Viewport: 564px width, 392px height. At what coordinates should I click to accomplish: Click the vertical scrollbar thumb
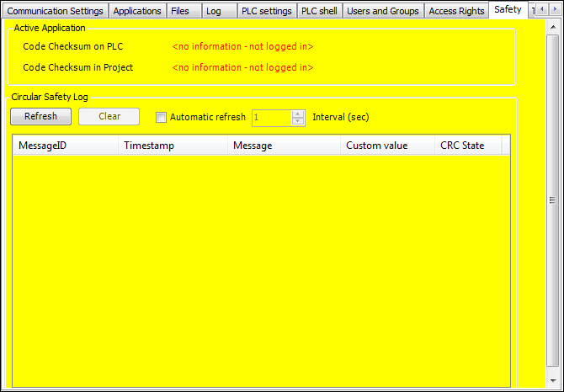pyautogui.click(x=552, y=200)
